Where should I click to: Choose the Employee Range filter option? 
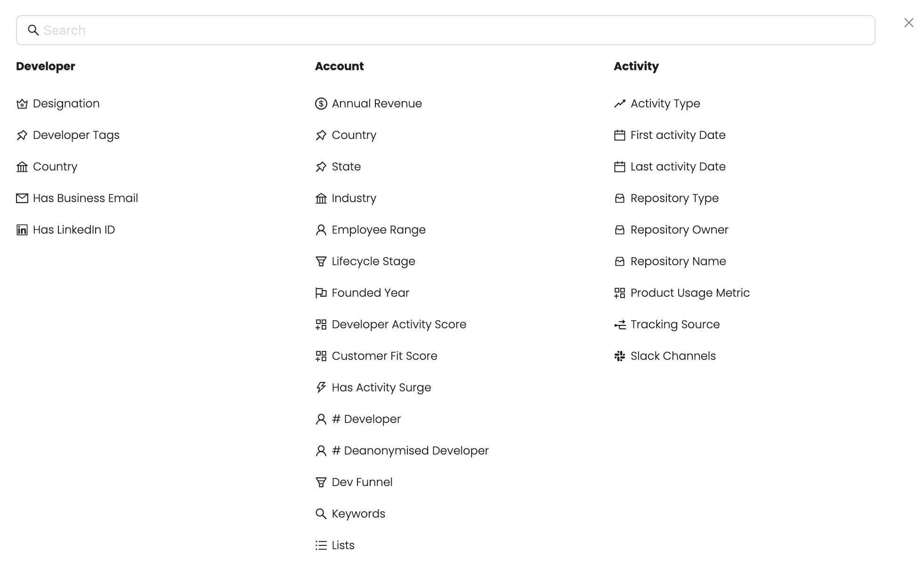coord(378,230)
